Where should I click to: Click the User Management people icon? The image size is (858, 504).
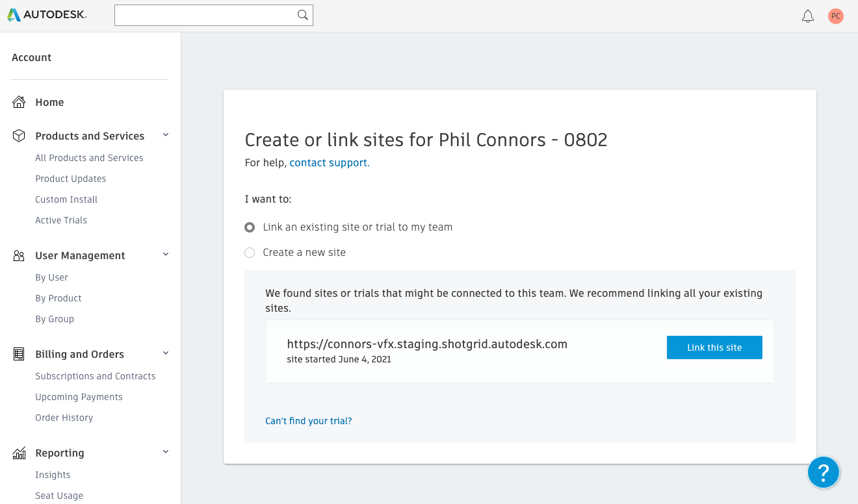click(x=19, y=255)
